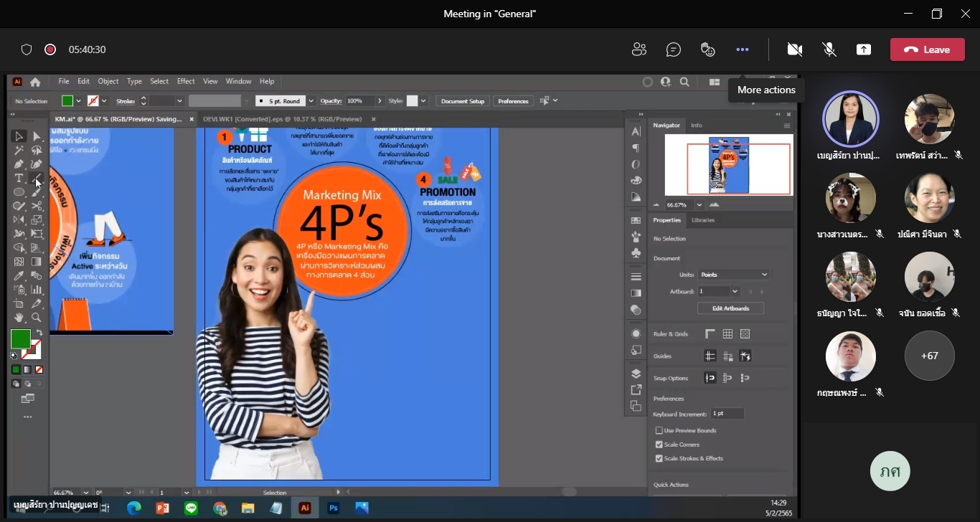Open the Paragraph panel icon
Image resolution: width=980 pixels, height=522 pixels.
pyautogui.click(x=636, y=148)
